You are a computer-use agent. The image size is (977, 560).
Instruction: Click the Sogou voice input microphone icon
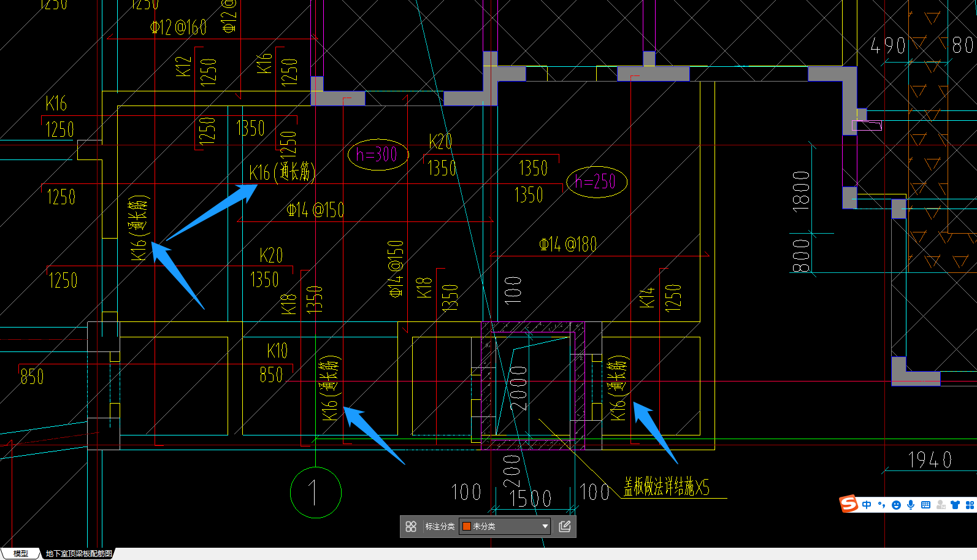[x=911, y=505]
